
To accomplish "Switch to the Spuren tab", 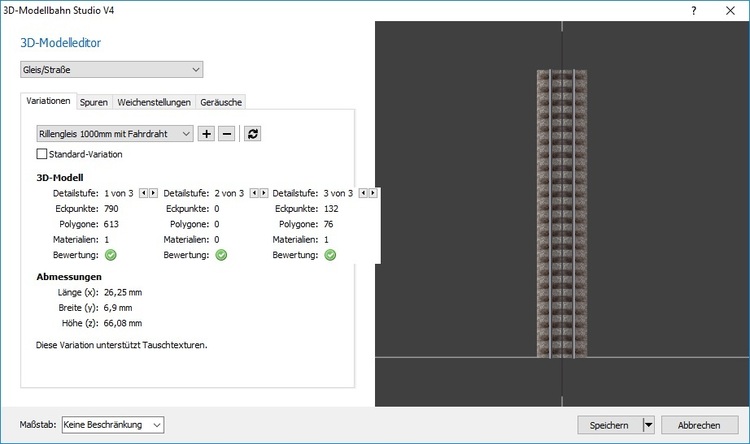I will 94,102.
